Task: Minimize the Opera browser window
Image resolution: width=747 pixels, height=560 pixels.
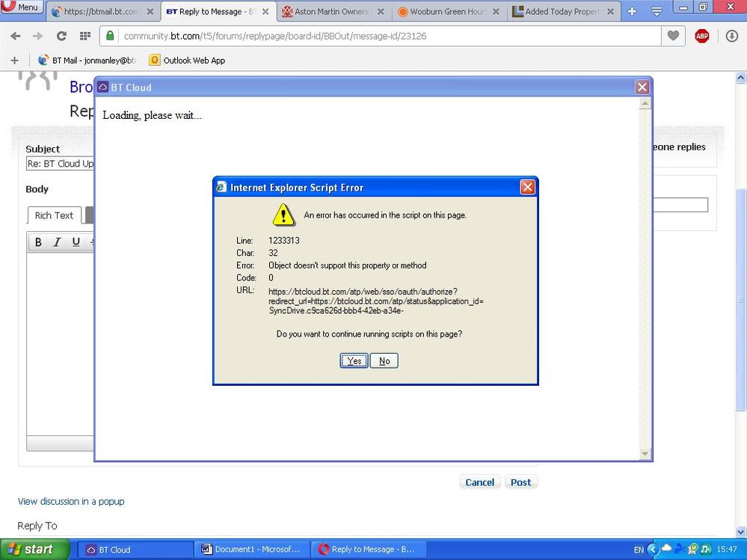Action: pyautogui.click(x=683, y=7)
